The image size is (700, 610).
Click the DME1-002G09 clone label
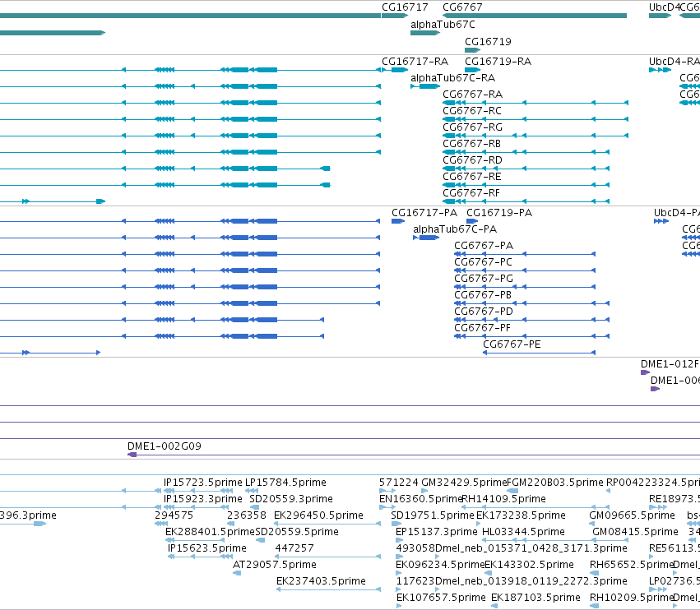tap(165, 446)
